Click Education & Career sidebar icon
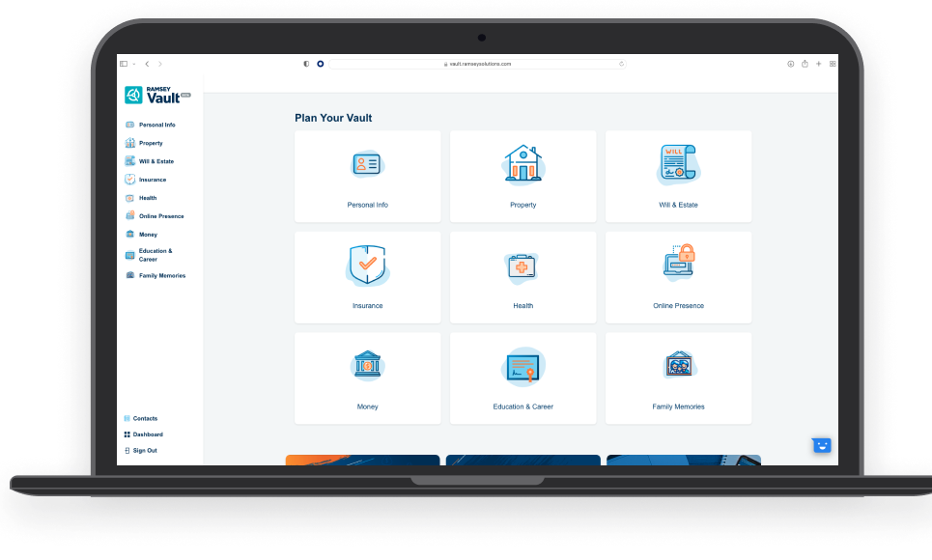This screenshot has height=560, width=932. click(x=130, y=255)
